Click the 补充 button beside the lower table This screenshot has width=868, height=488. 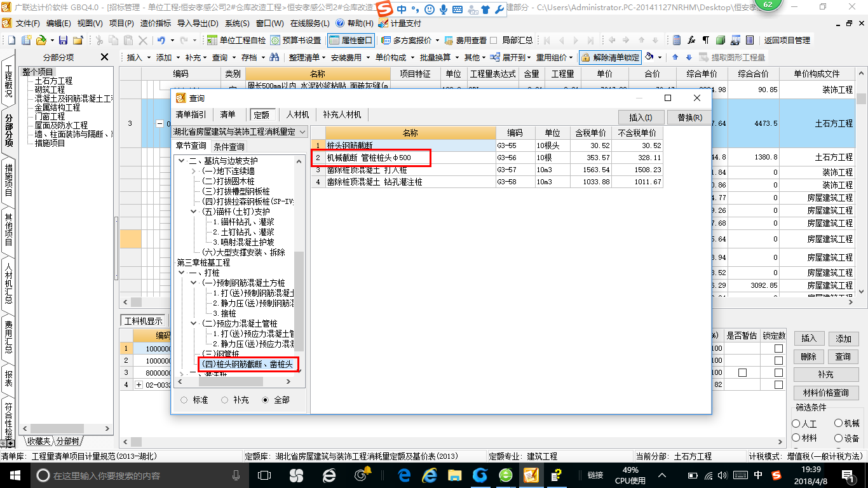(x=825, y=374)
